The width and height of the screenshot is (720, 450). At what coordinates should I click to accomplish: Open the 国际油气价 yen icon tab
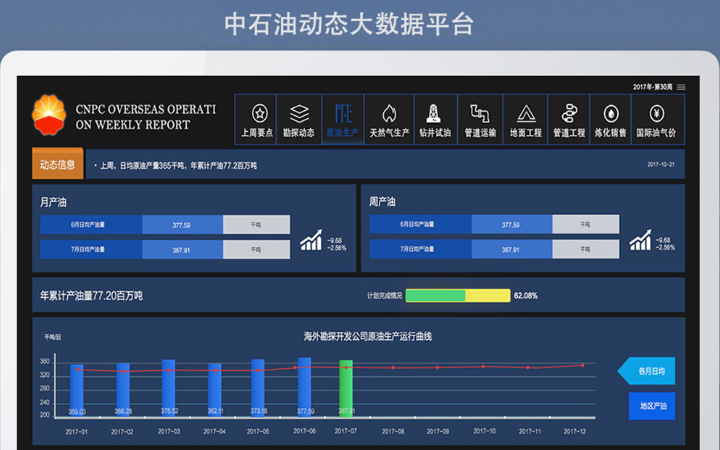pyautogui.click(x=657, y=120)
